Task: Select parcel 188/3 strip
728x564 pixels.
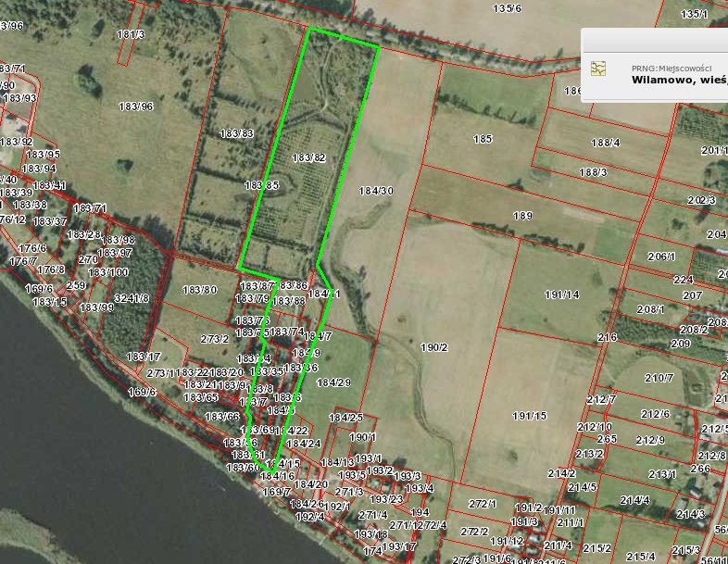Action: (593, 172)
